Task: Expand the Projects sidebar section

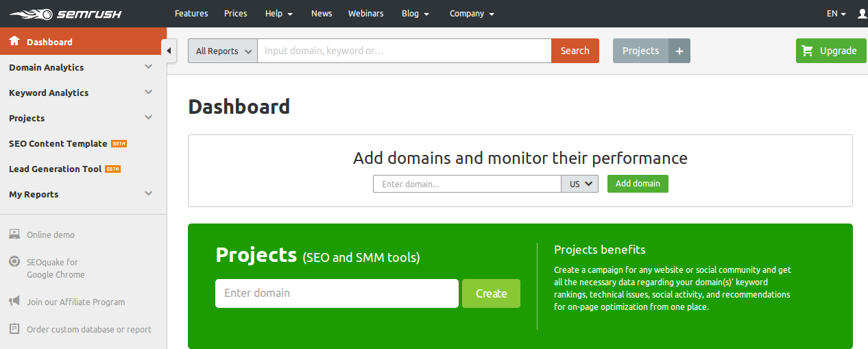Action: point(149,118)
